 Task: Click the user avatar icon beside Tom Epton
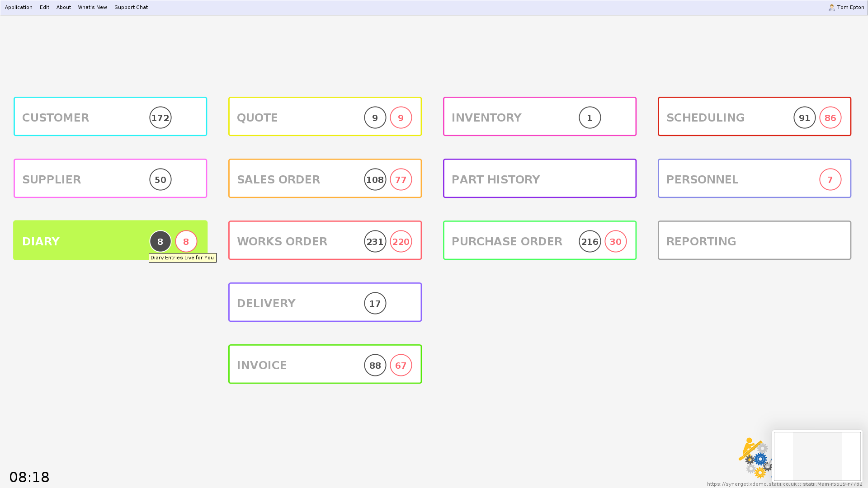click(831, 8)
